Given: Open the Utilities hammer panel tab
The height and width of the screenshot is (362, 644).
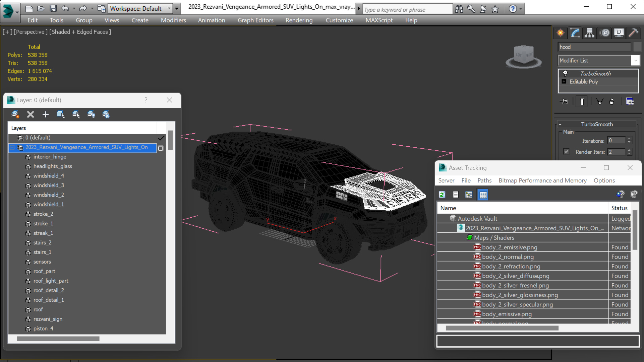Looking at the screenshot, I should coord(633,33).
